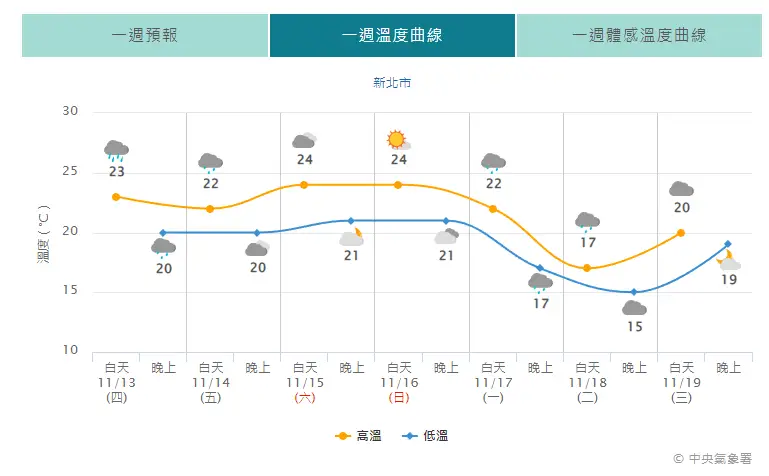Click the moon cloud icon for 11/15 night
769x476 pixels.
(351, 237)
